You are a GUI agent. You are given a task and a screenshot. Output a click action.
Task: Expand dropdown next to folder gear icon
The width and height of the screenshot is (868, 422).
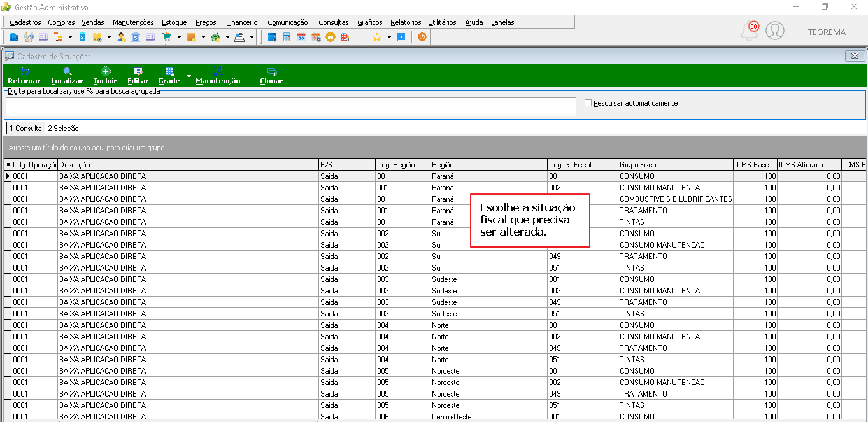point(109,37)
